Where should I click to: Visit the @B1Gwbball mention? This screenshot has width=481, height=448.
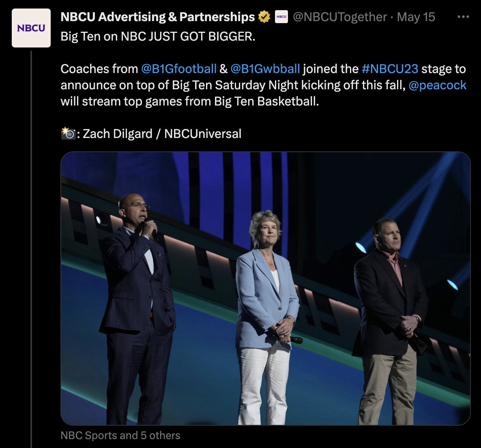265,69
